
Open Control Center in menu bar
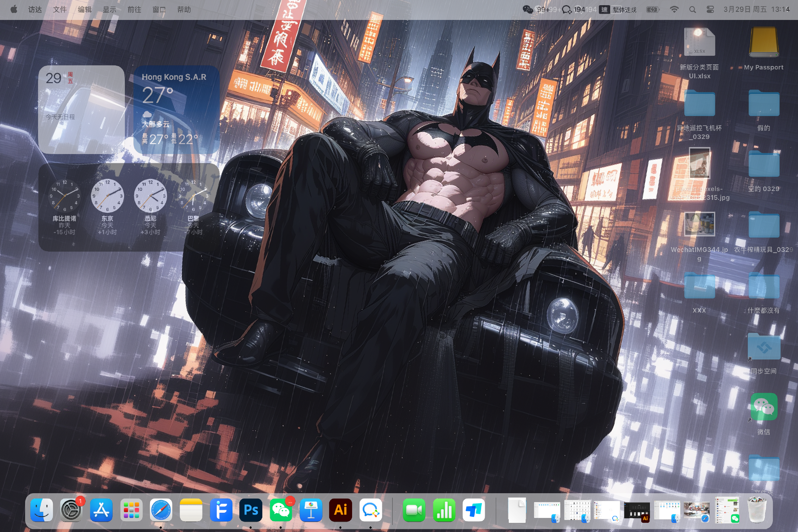point(710,10)
